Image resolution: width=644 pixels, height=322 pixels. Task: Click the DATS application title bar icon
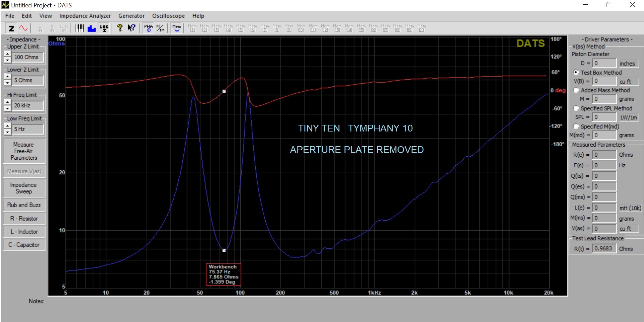pos(5,5)
